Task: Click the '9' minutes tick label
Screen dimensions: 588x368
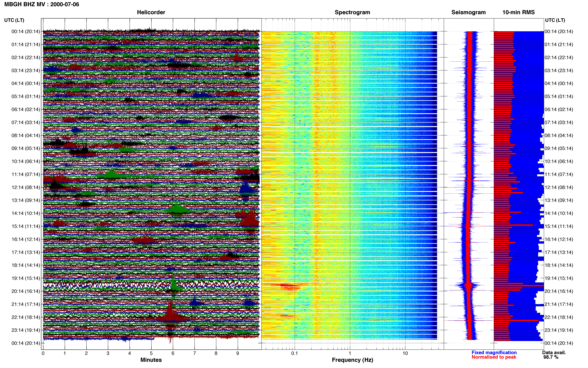Action: click(238, 353)
